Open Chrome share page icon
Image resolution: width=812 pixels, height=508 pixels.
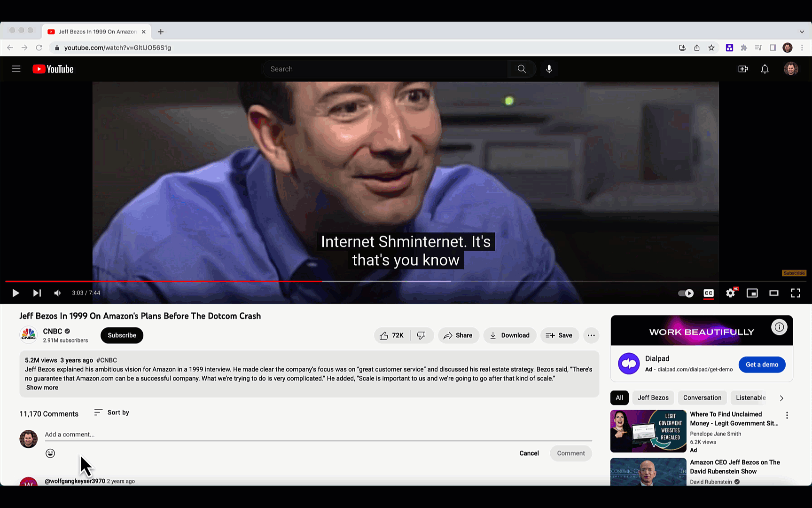pyautogui.click(x=697, y=48)
